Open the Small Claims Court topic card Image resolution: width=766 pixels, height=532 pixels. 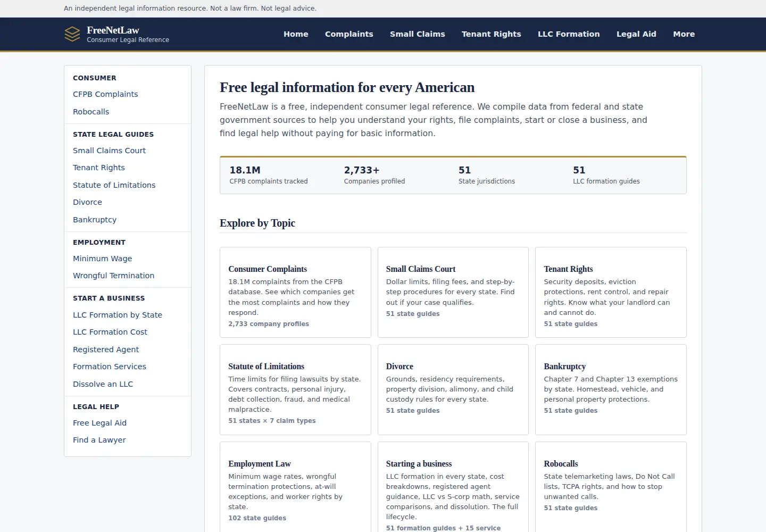click(453, 292)
